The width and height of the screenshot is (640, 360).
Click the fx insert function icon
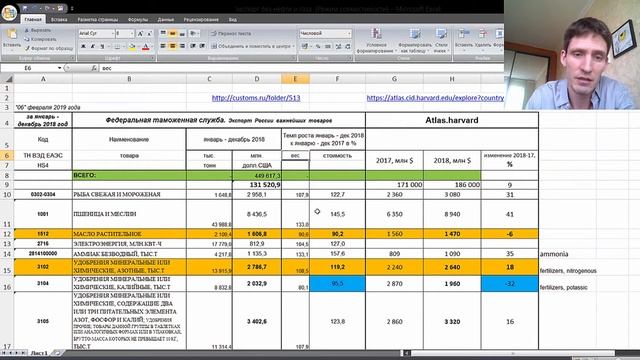(94, 68)
